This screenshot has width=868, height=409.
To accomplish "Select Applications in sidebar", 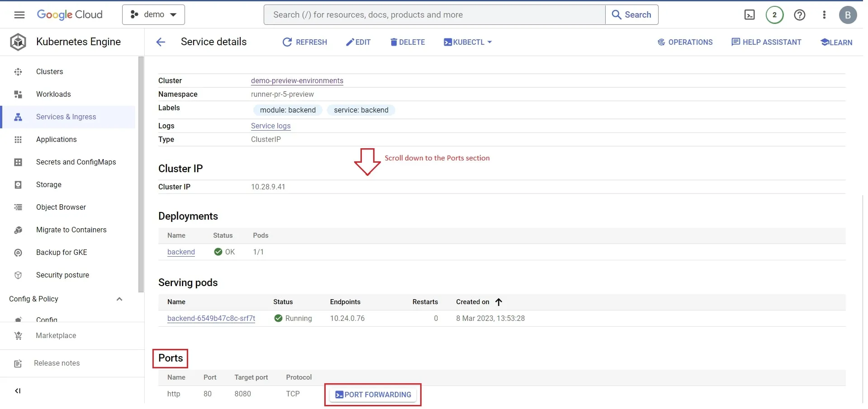I will click(x=56, y=139).
